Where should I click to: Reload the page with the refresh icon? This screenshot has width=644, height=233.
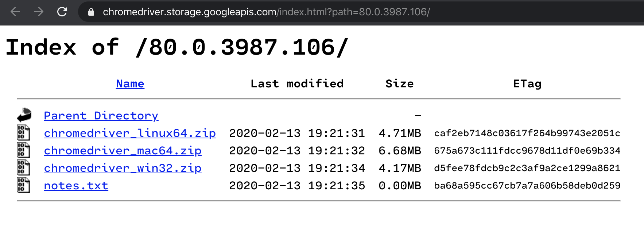tap(62, 12)
